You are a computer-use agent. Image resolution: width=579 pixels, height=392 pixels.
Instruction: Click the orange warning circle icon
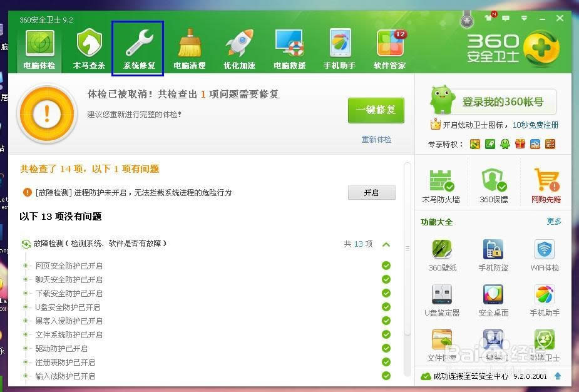[x=47, y=114]
